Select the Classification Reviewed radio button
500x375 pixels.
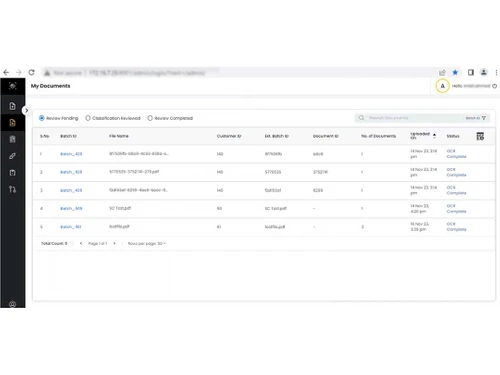click(x=88, y=118)
